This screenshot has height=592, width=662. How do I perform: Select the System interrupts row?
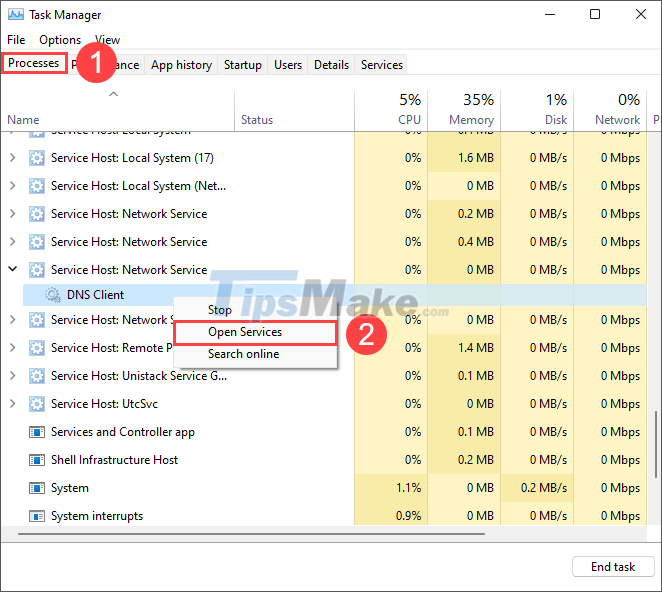[324, 516]
